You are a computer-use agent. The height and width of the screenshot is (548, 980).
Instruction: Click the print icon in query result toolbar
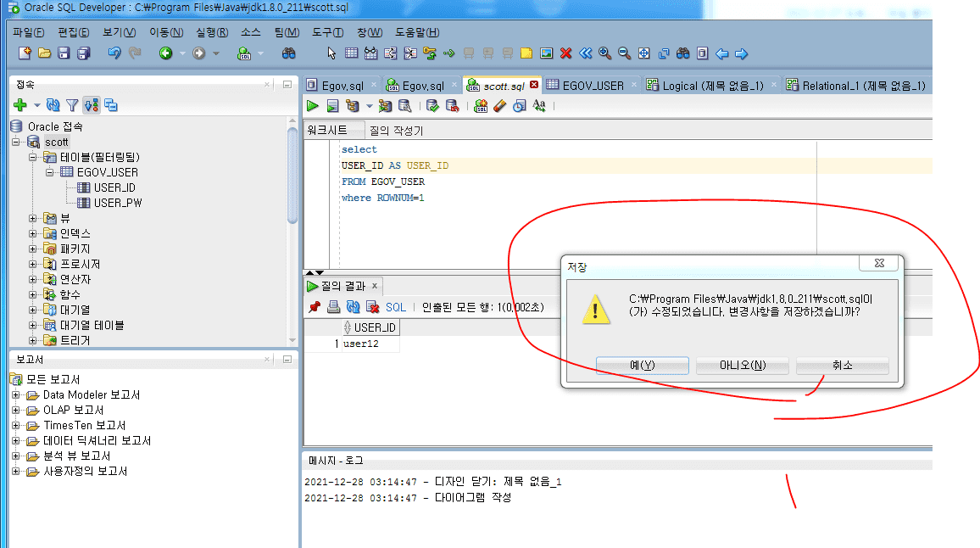coord(334,306)
